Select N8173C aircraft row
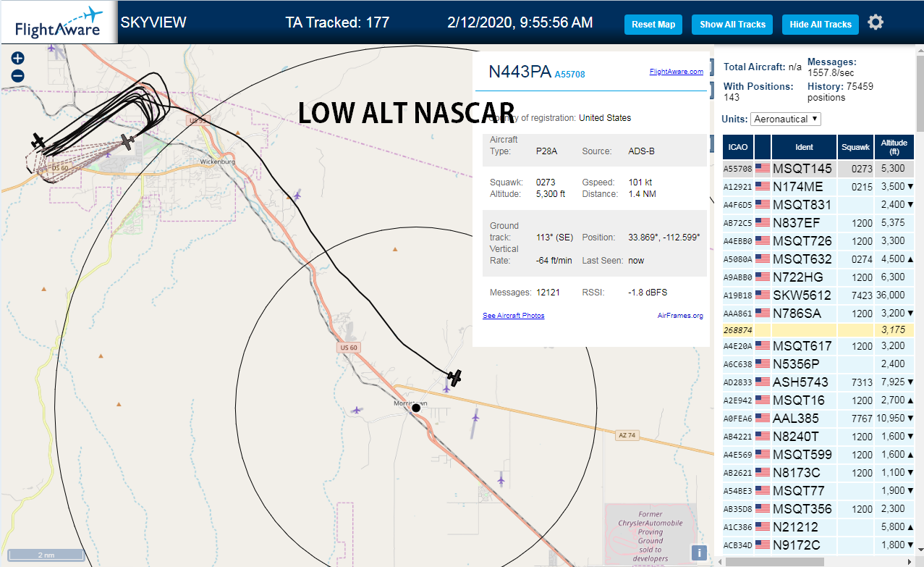This screenshot has height=567, width=924. point(818,473)
